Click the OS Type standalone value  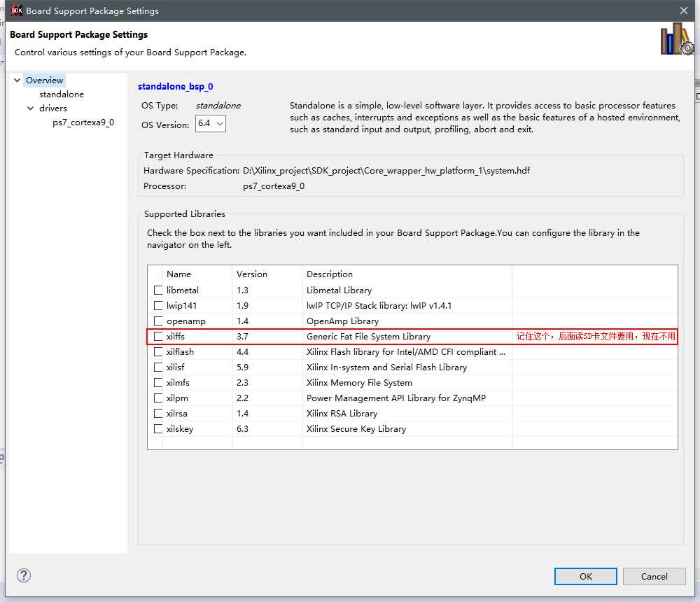click(x=218, y=106)
